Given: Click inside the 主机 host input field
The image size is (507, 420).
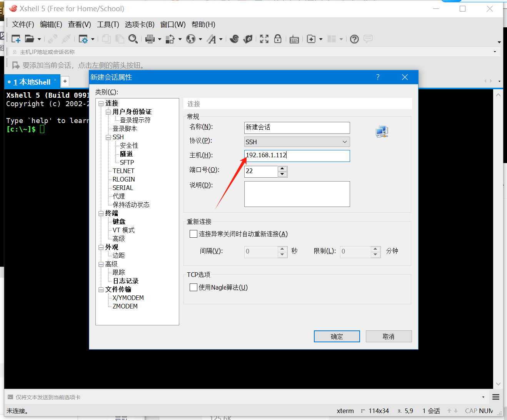Looking at the screenshot, I should coord(297,156).
